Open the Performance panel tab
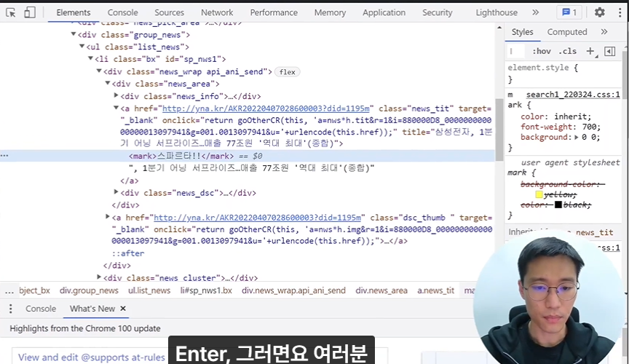 click(x=274, y=12)
